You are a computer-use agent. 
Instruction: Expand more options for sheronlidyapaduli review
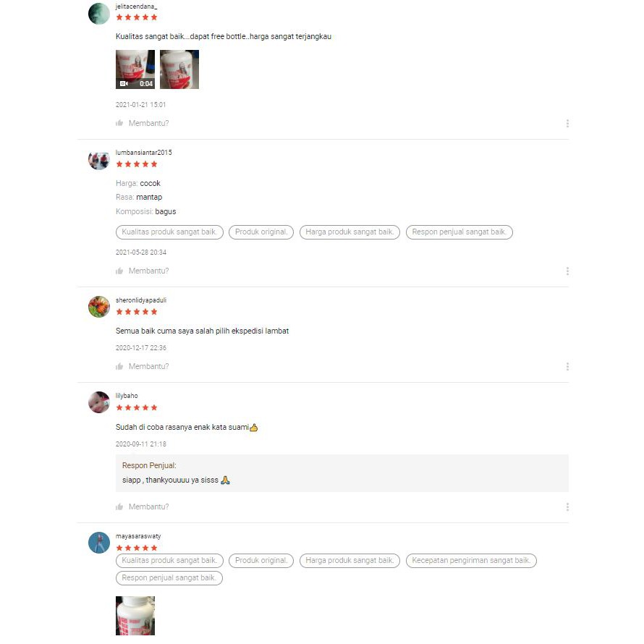(567, 366)
